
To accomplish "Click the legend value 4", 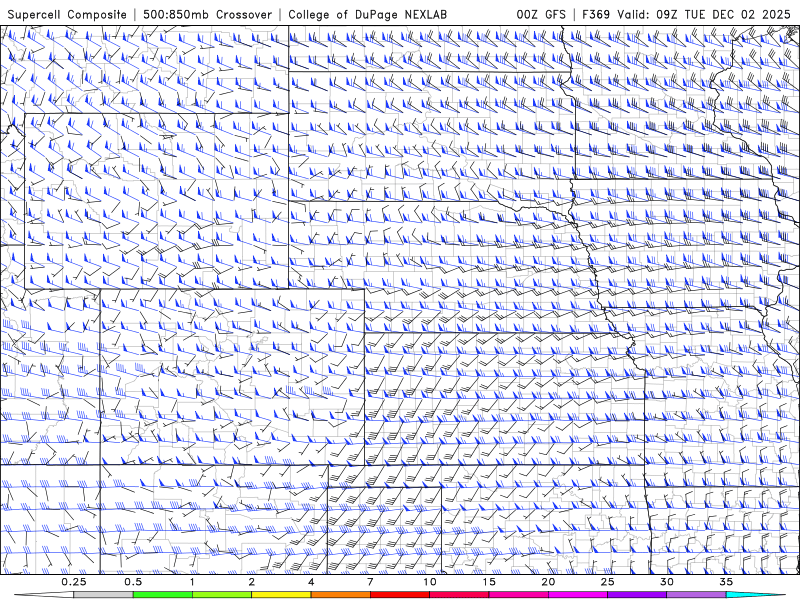I will pos(311,582).
